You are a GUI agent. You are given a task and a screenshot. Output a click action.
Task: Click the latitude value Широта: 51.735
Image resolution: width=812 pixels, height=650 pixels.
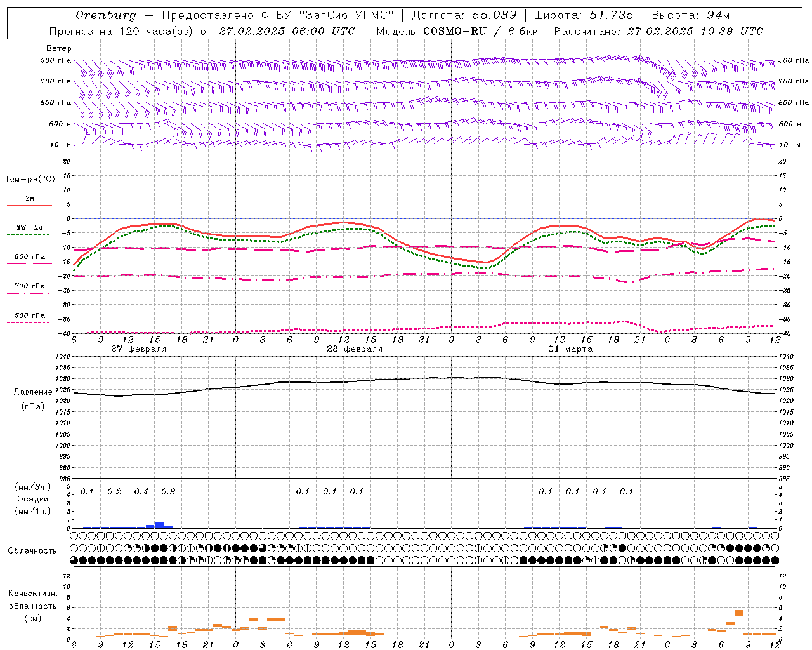coord(584,15)
